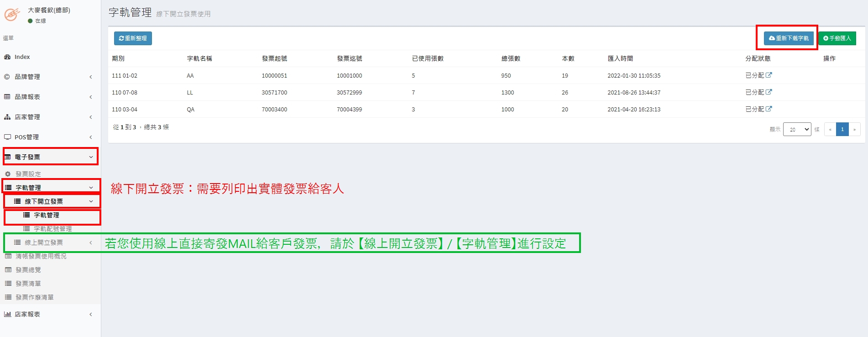Image resolution: width=868 pixels, height=337 pixels.
Task: Open the external link icon for QA row
Action: (769, 109)
